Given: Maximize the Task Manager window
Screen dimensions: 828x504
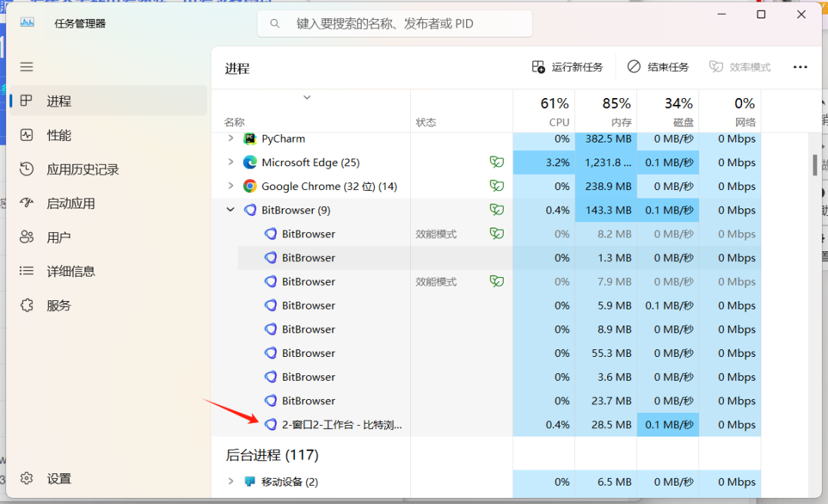Looking at the screenshot, I should click(761, 15).
